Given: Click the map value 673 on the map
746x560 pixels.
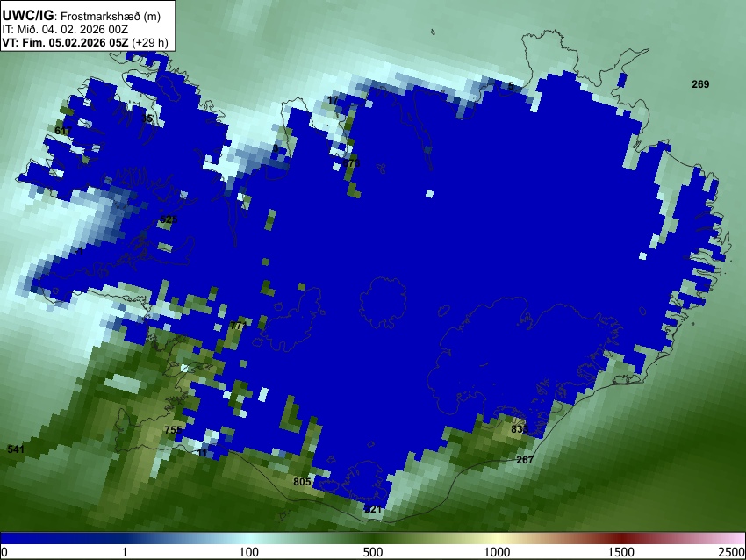Looking at the screenshot, I should 352,163.
